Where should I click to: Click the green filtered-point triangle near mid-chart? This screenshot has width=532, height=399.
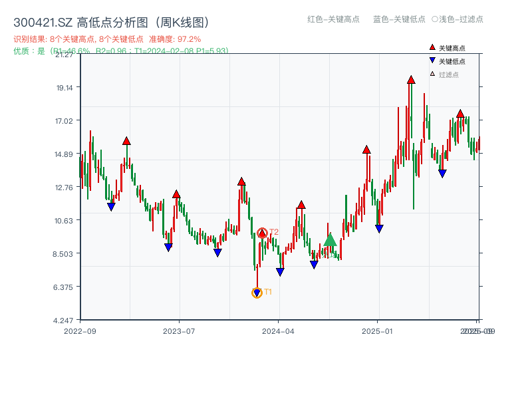click(x=329, y=239)
